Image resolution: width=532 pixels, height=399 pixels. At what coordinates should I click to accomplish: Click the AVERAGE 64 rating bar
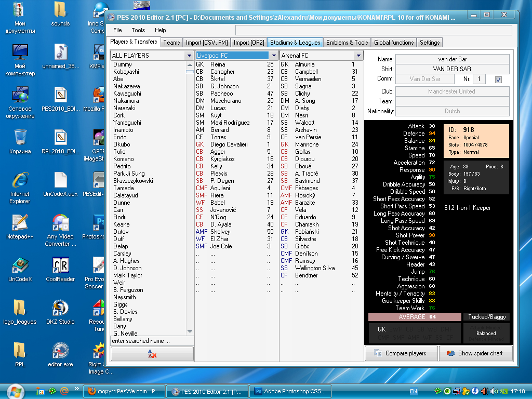415,317
